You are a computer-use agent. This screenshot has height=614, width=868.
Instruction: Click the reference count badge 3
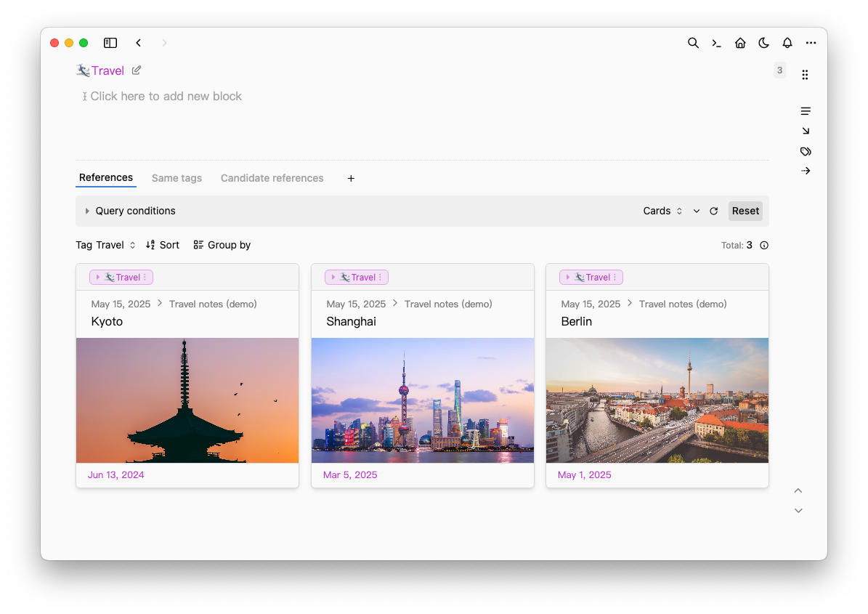coord(779,70)
